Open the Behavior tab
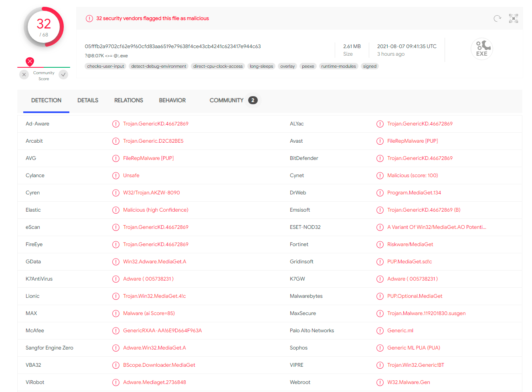This screenshot has width=532, height=392. [172, 101]
